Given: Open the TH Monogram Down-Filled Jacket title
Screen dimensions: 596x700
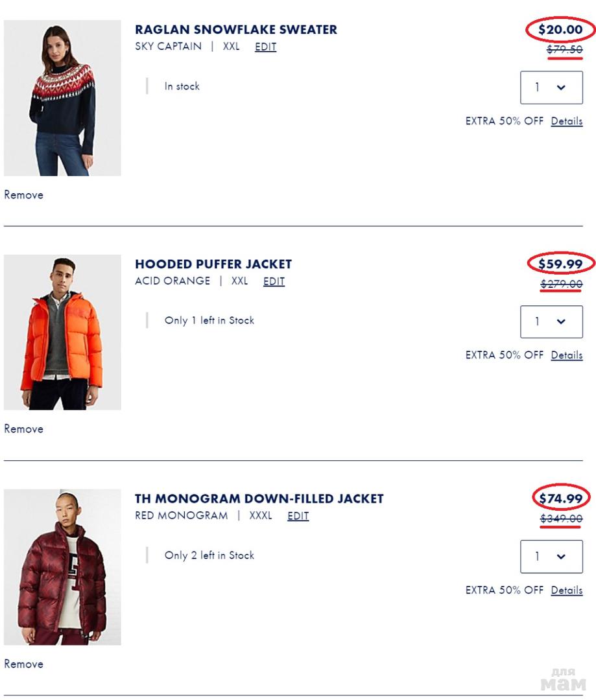Looking at the screenshot, I should click(x=259, y=498).
